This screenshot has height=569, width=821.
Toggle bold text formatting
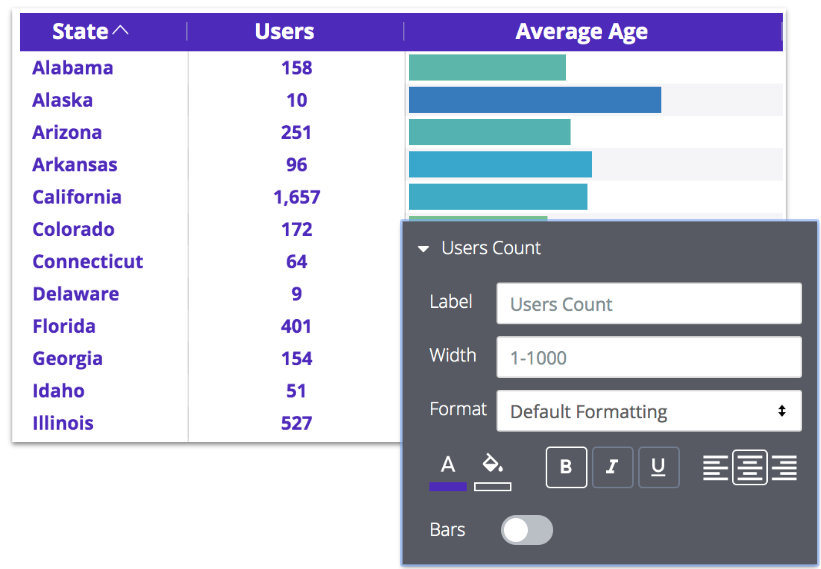(x=566, y=467)
